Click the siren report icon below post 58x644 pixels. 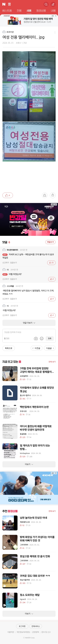pos(45,195)
